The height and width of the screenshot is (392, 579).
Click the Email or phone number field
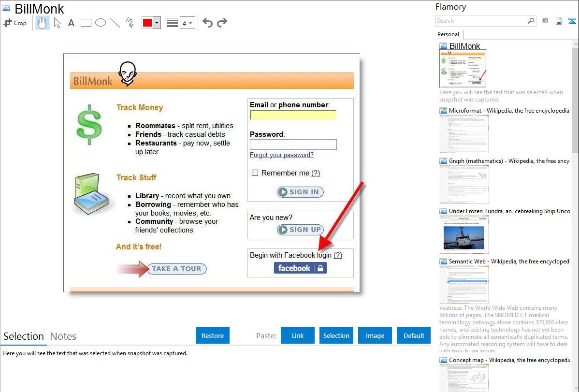click(x=293, y=115)
